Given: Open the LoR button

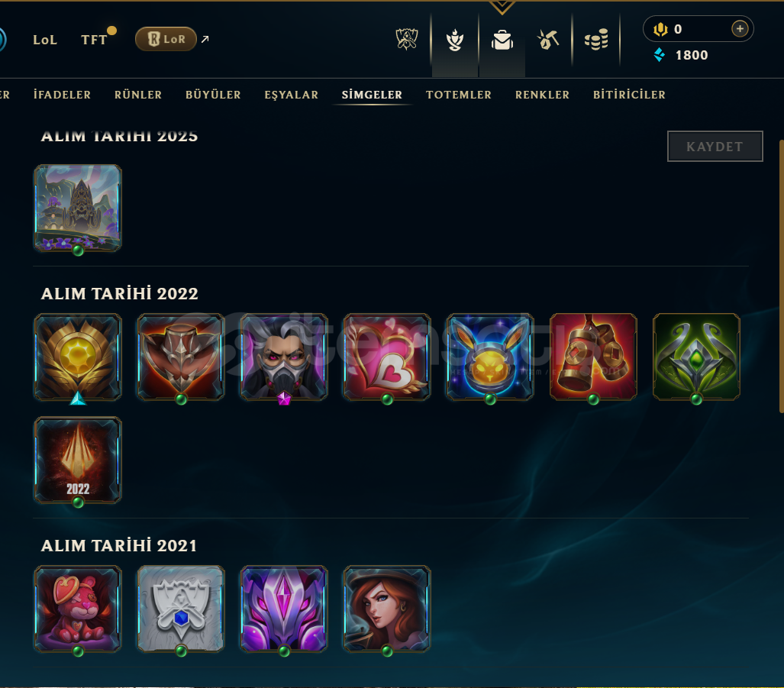Looking at the screenshot, I should point(166,39).
